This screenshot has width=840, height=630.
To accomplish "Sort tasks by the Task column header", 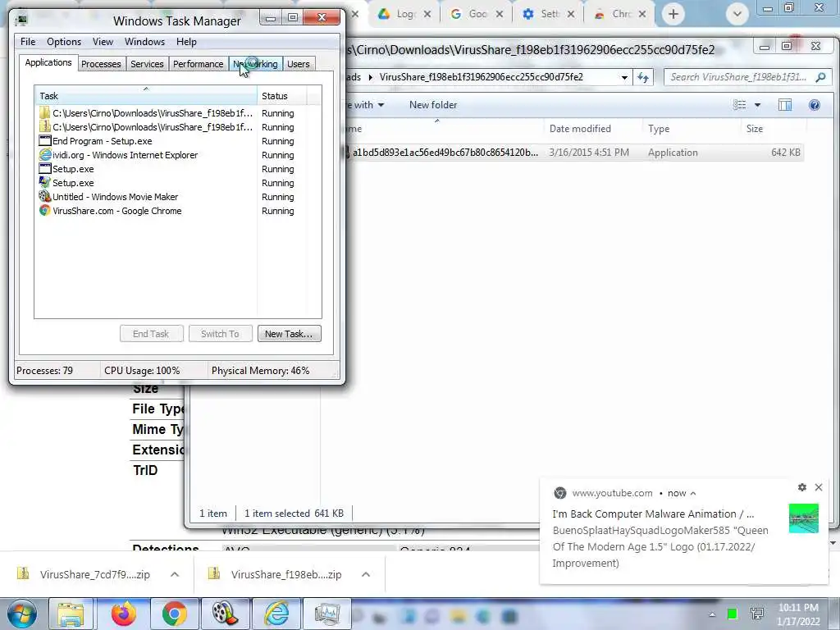I will tap(146, 96).
